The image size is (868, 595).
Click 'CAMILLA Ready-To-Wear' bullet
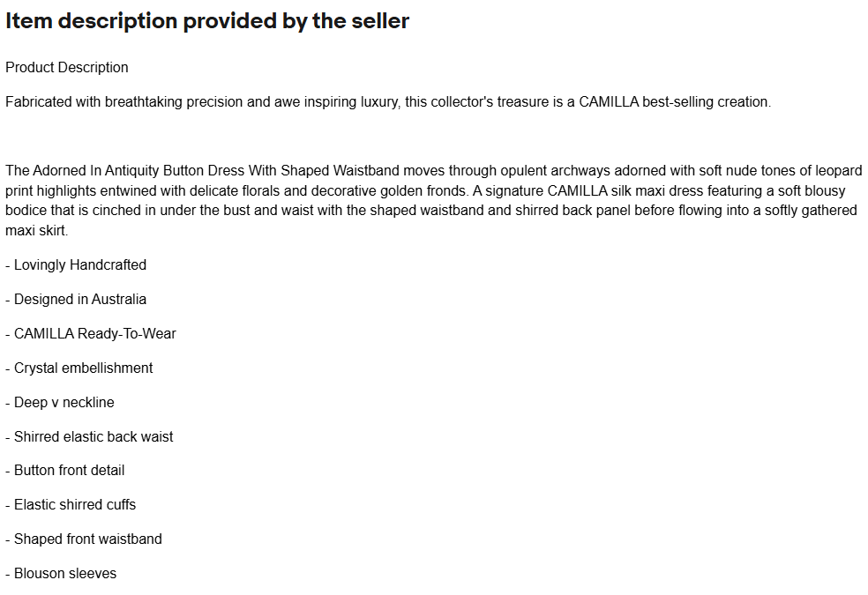tap(91, 333)
